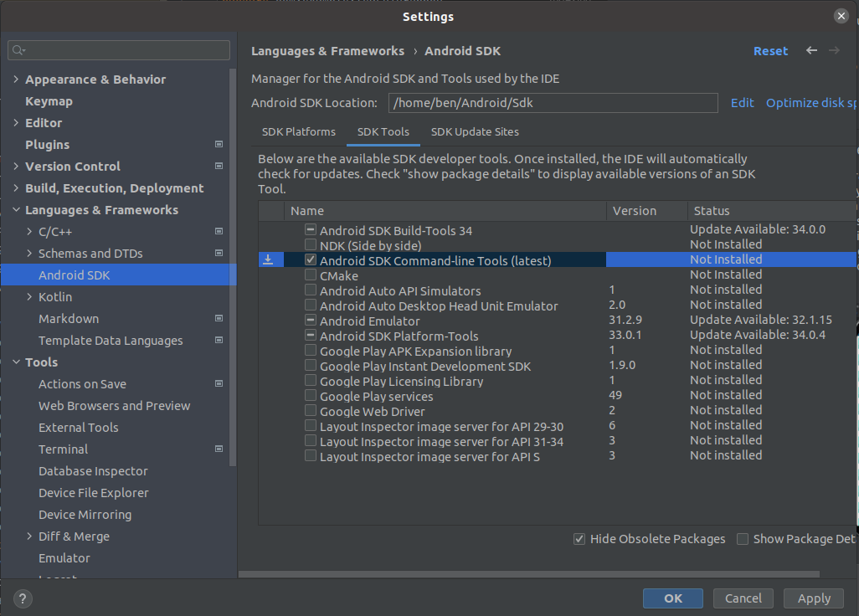Check Android Auto API Simulators checkbox
859x616 pixels.
click(311, 290)
